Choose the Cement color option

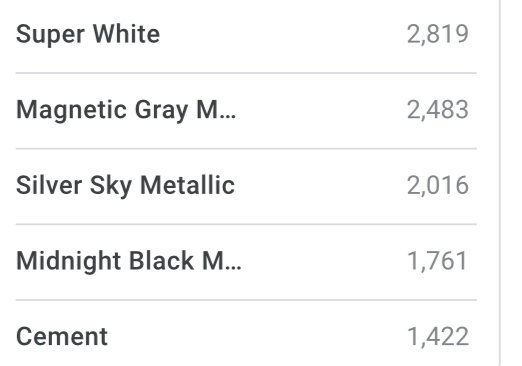(x=246, y=333)
